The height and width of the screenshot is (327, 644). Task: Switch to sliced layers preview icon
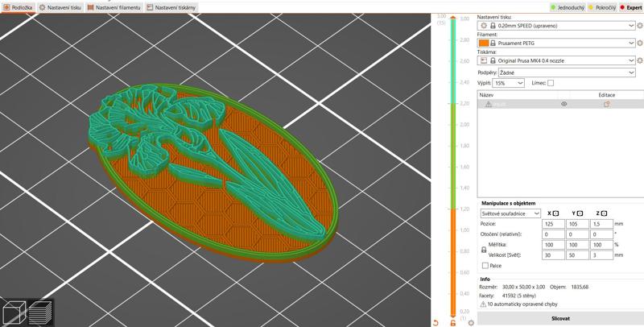[x=39, y=313]
